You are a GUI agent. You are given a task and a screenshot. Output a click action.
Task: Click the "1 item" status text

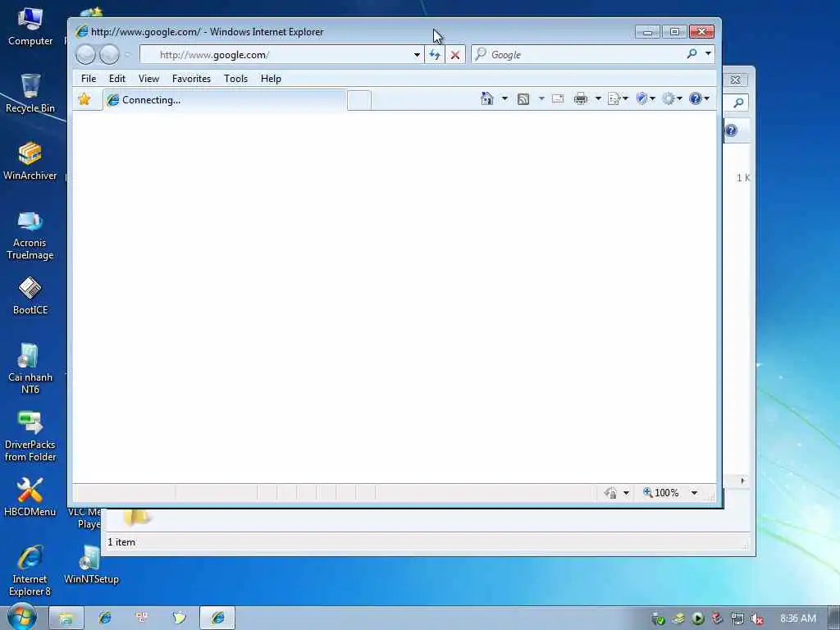tap(121, 542)
